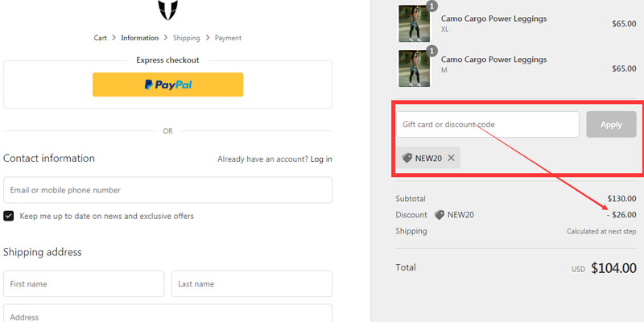Toggle the news and exclusive offers checkbox
This screenshot has width=644, height=322.
(x=9, y=216)
